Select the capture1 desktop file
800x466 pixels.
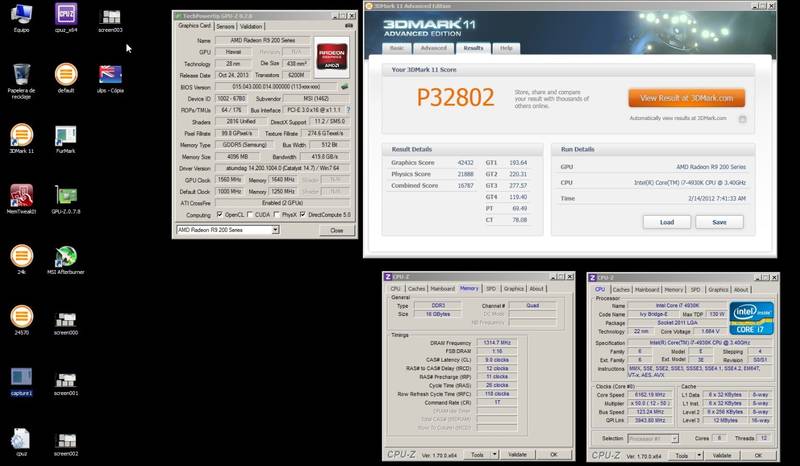tap(21, 381)
